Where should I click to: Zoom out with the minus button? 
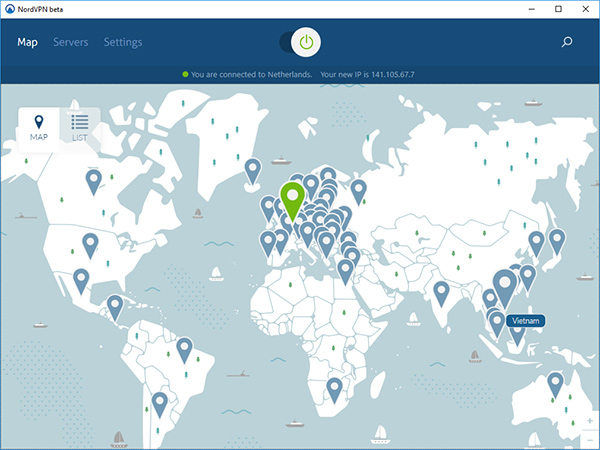click(x=590, y=440)
